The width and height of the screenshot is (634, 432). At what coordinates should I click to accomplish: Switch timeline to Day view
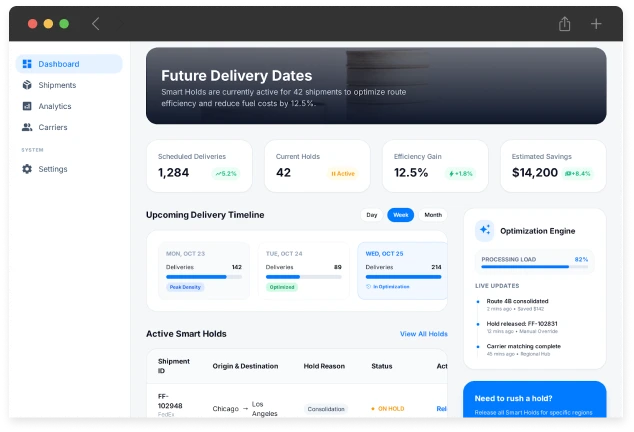(372, 215)
